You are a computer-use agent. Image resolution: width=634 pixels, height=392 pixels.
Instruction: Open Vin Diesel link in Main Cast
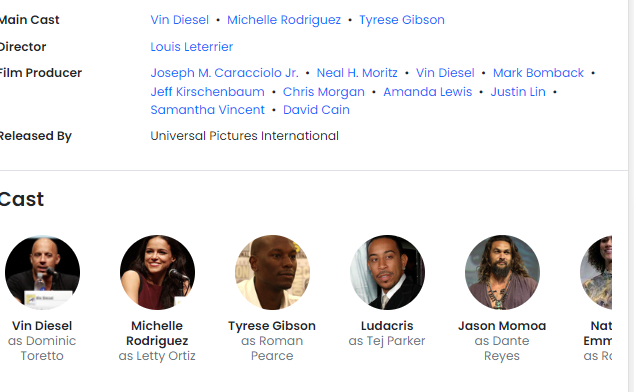(180, 20)
